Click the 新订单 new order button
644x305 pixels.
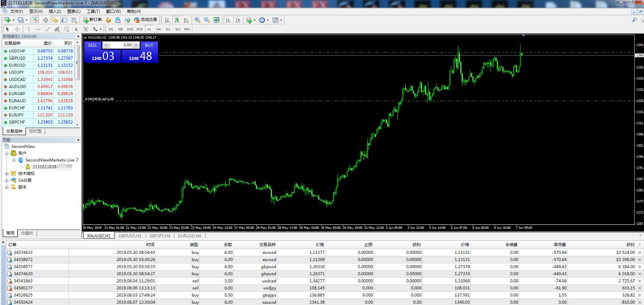(92, 20)
